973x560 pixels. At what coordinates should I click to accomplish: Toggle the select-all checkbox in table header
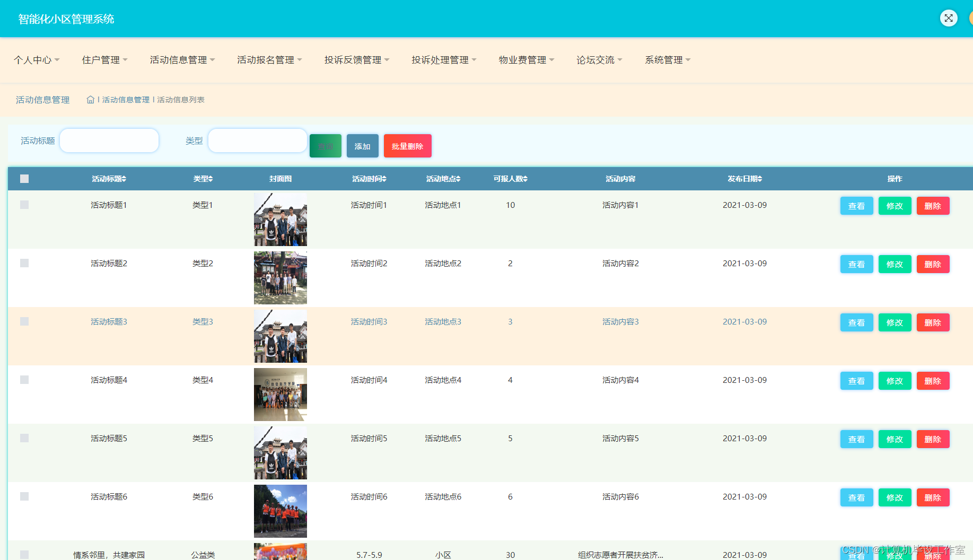click(24, 179)
